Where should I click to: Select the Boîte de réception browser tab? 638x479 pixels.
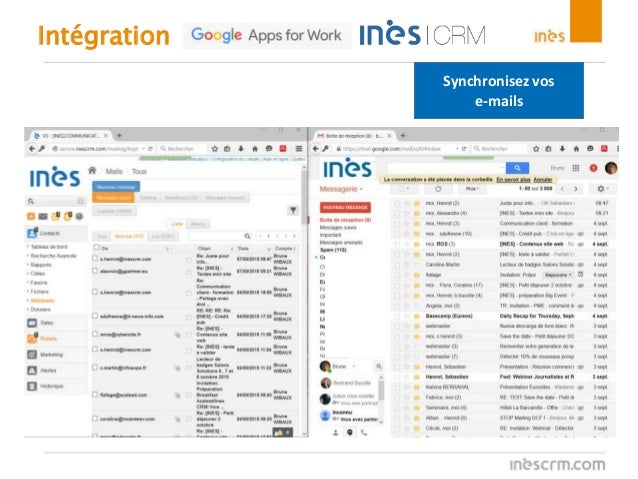(x=354, y=136)
